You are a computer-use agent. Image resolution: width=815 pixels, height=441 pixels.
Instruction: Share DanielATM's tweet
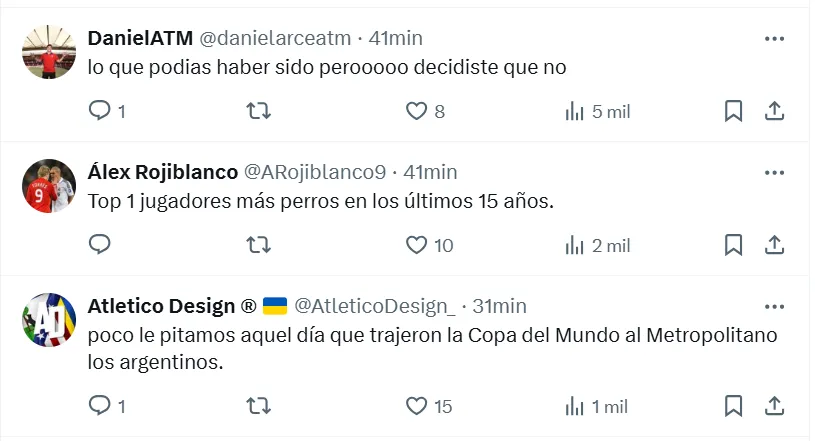pos(774,111)
